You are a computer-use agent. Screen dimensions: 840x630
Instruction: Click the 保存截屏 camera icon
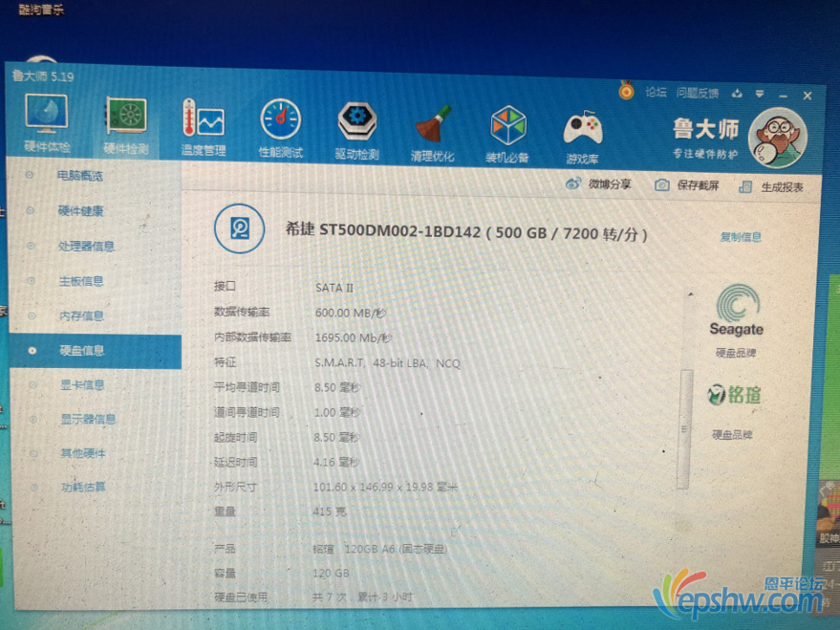click(661, 185)
